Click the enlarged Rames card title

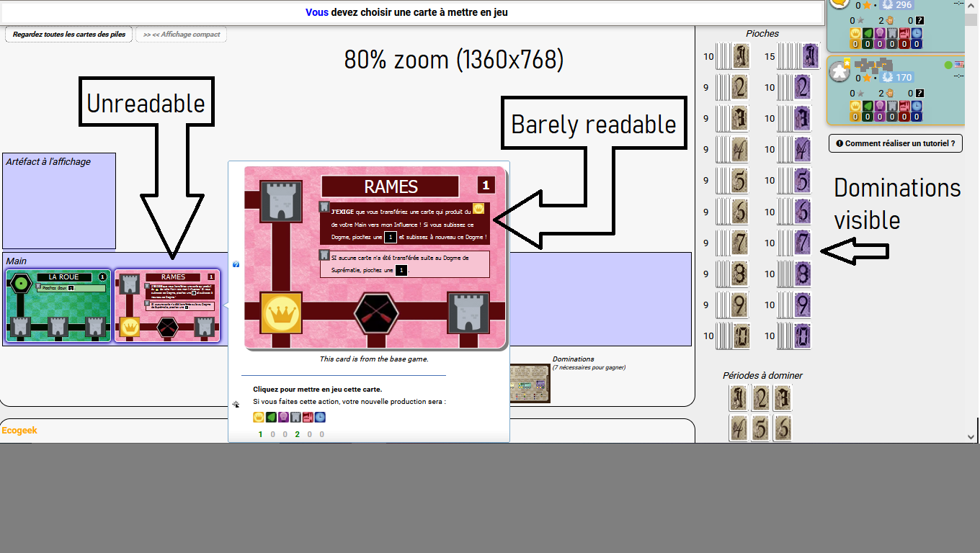pos(391,186)
